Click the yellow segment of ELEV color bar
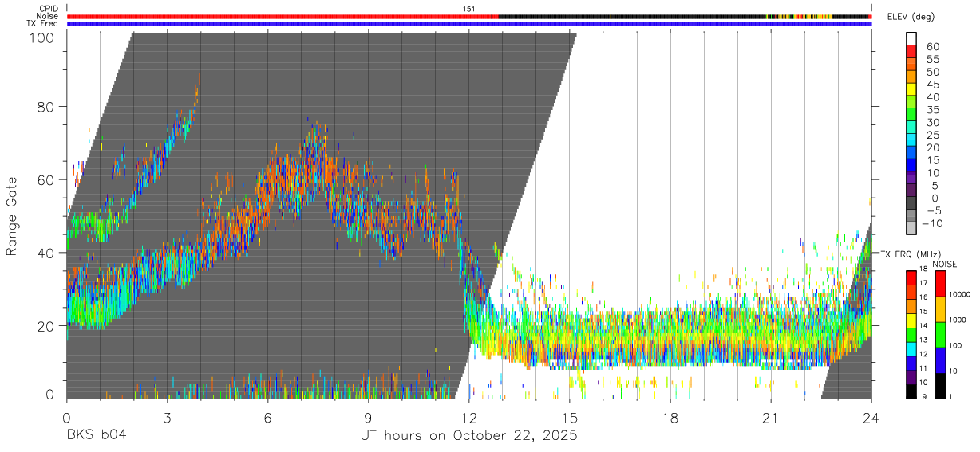 coord(911,90)
